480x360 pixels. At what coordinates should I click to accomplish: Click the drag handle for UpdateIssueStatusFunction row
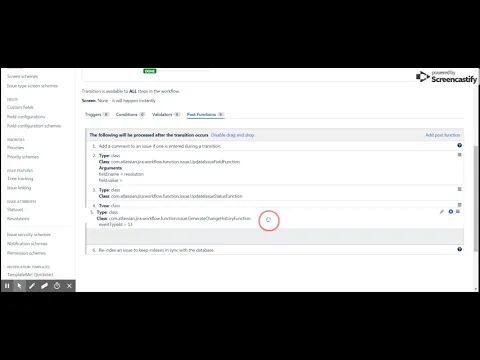[x=459, y=189]
